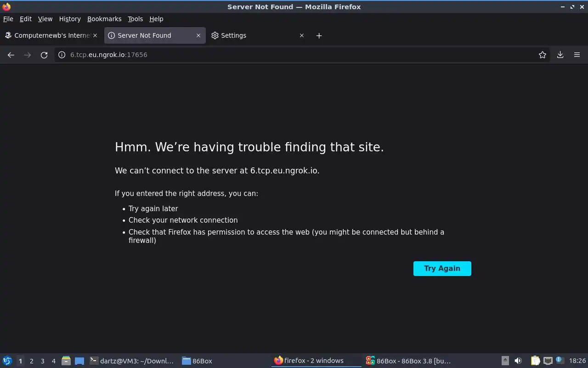Focus the address bar showing 6.tcp.eu.ngrok.io:17656
588x368 pixels.
(302, 55)
